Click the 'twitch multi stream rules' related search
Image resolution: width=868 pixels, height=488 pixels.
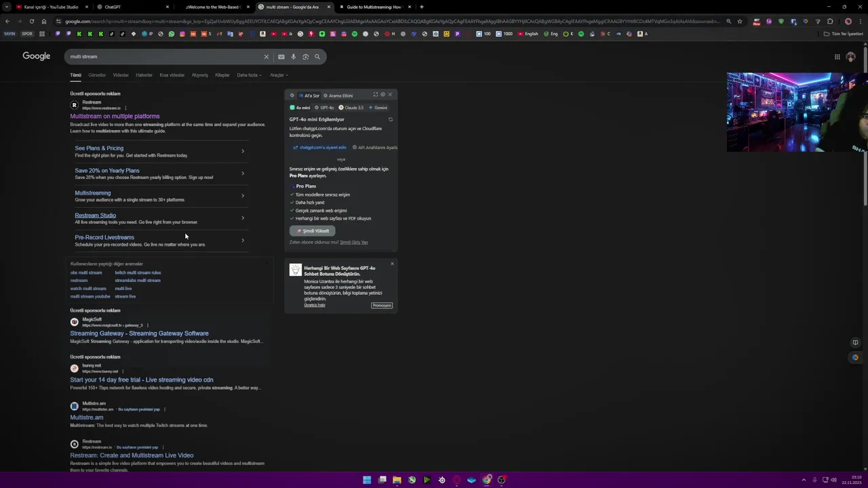(x=138, y=273)
